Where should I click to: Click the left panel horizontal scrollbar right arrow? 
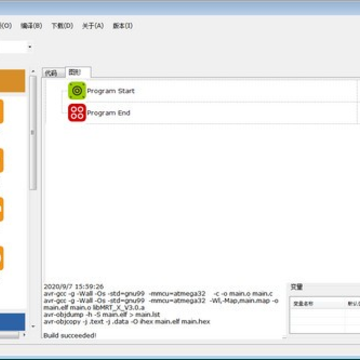24,335
